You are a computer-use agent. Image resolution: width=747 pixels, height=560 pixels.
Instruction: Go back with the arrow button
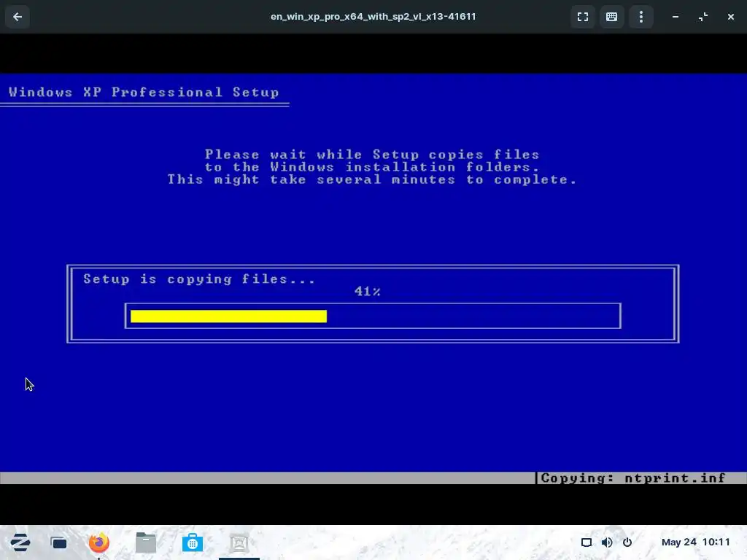pyautogui.click(x=18, y=17)
